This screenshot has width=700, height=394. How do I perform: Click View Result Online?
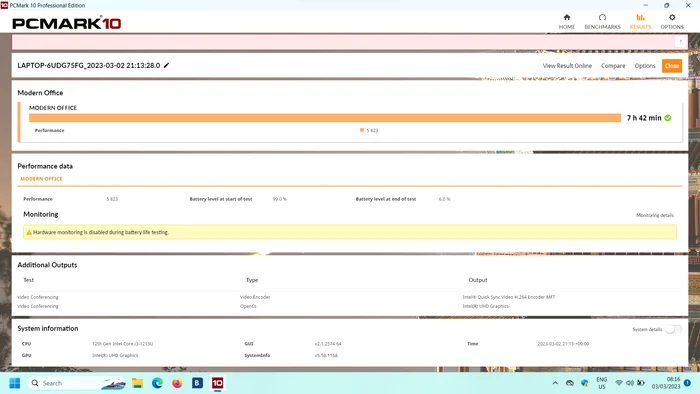[x=567, y=66]
